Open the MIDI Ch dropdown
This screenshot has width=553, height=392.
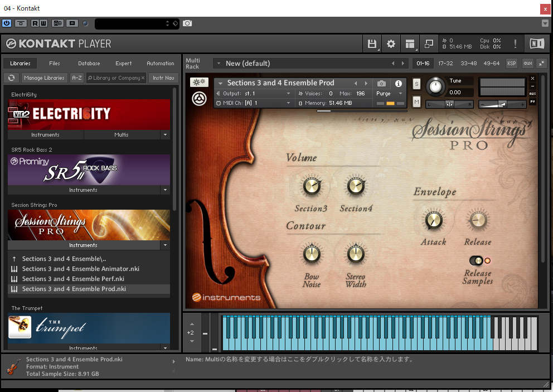coord(254,103)
